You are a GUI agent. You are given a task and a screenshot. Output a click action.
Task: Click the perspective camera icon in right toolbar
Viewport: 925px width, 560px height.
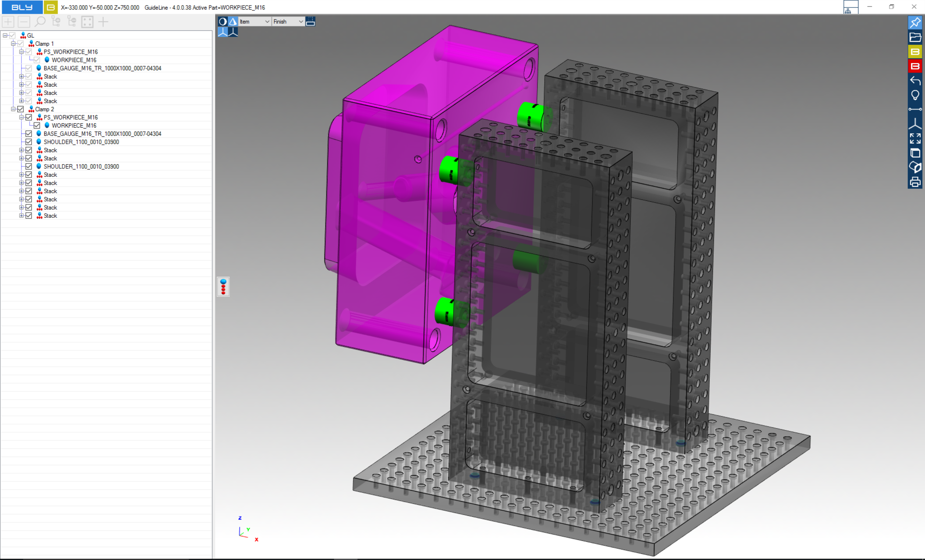point(915,167)
